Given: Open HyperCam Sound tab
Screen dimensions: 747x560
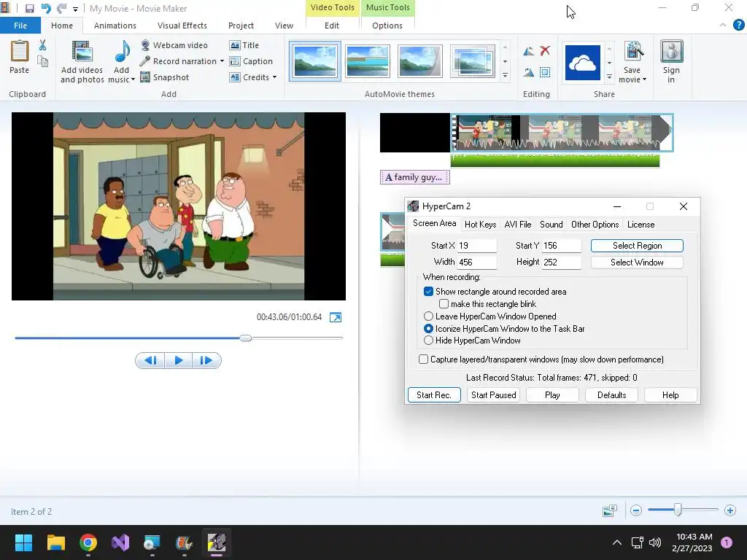Looking at the screenshot, I should click(551, 225).
